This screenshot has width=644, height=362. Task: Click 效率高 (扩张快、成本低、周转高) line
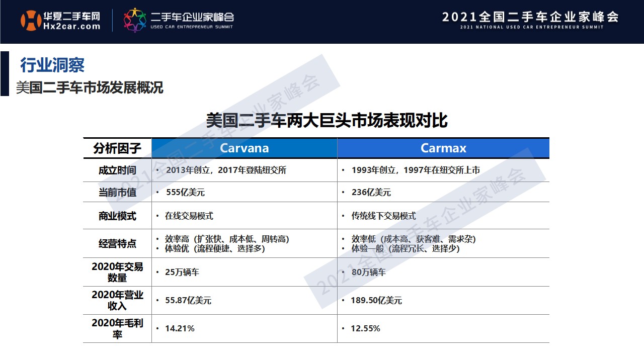click(227, 239)
